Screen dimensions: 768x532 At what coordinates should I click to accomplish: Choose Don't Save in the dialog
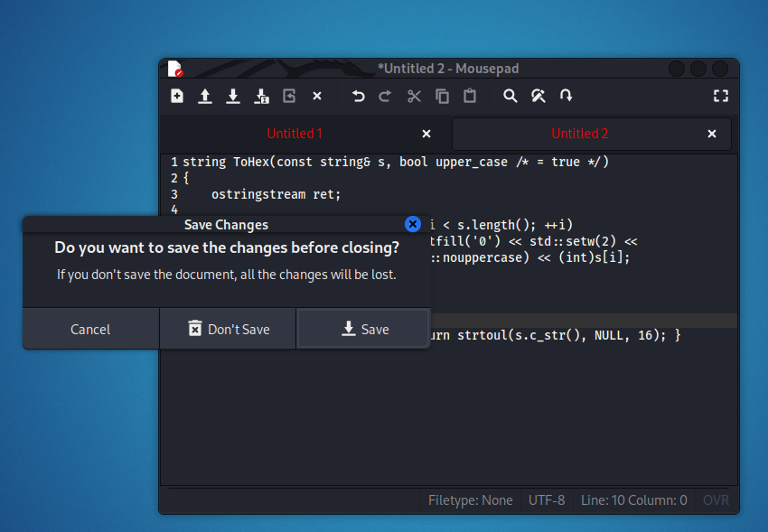(228, 330)
